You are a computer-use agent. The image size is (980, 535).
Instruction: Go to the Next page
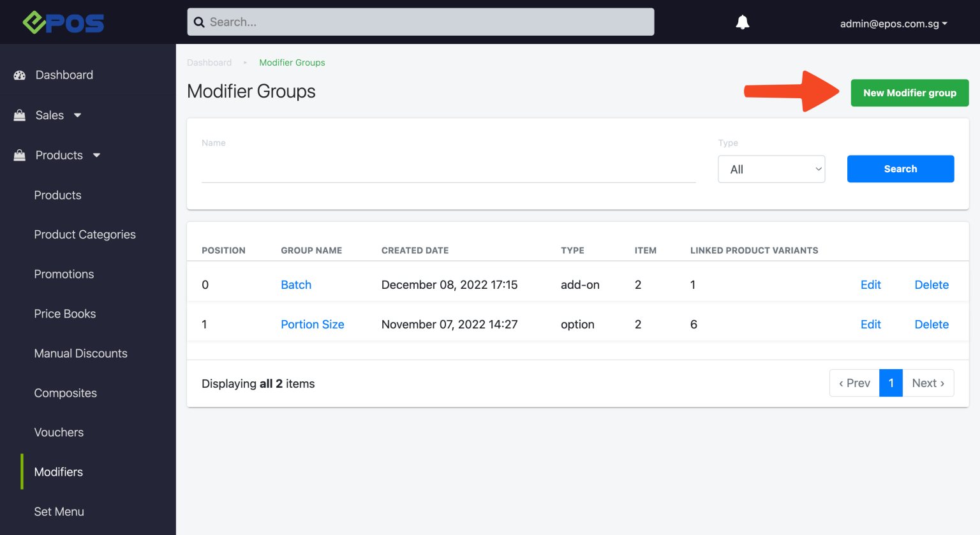pyautogui.click(x=928, y=383)
